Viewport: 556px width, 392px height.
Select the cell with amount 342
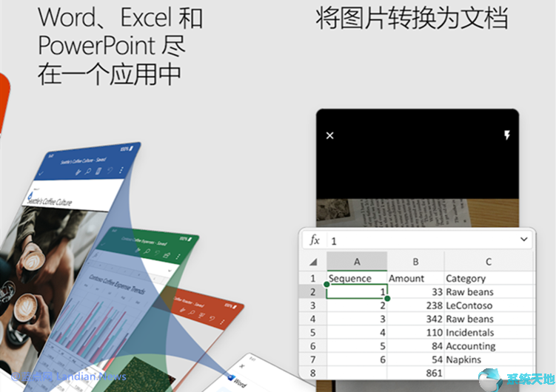(415, 319)
